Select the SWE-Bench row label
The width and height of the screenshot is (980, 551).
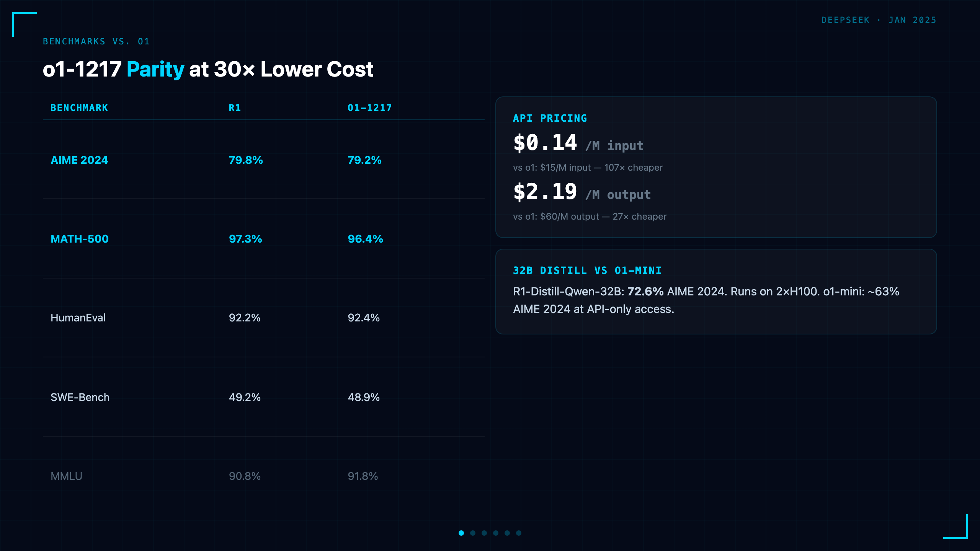[80, 397]
